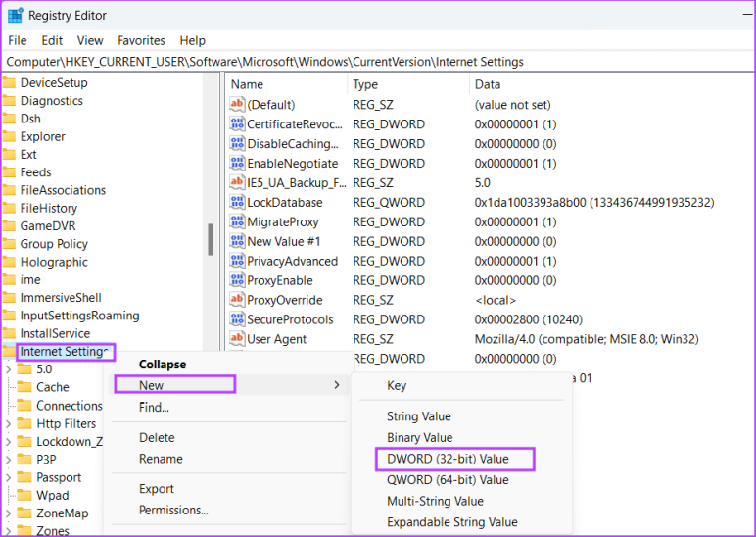Click the Registry Editor app icon in title bar
Image resolution: width=756 pixels, height=537 pixels.
[16, 15]
